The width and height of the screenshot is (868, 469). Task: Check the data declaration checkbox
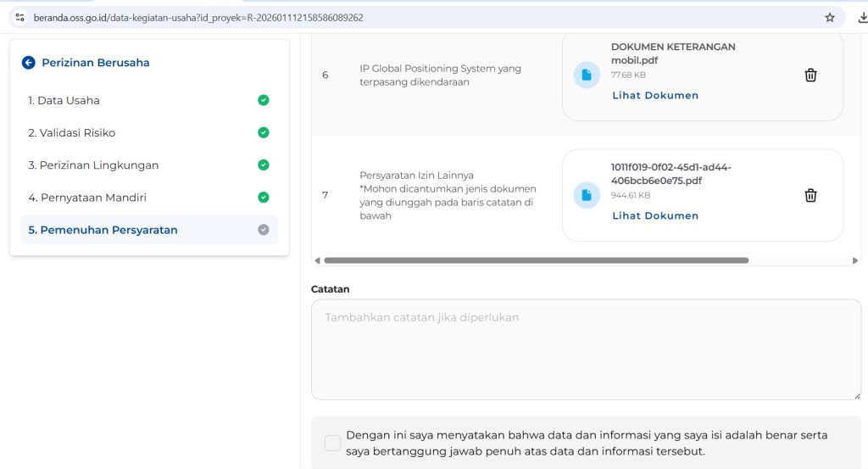(x=333, y=443)
